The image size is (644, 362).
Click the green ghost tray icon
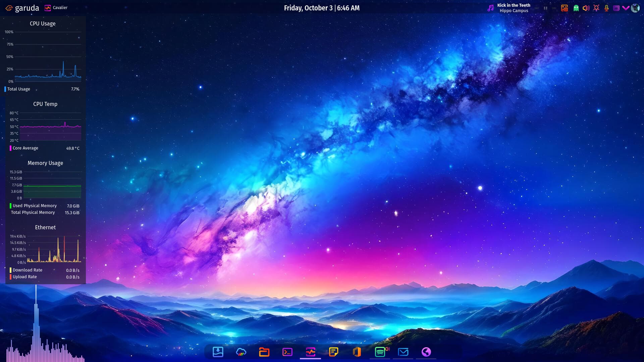tap(576, 8)
